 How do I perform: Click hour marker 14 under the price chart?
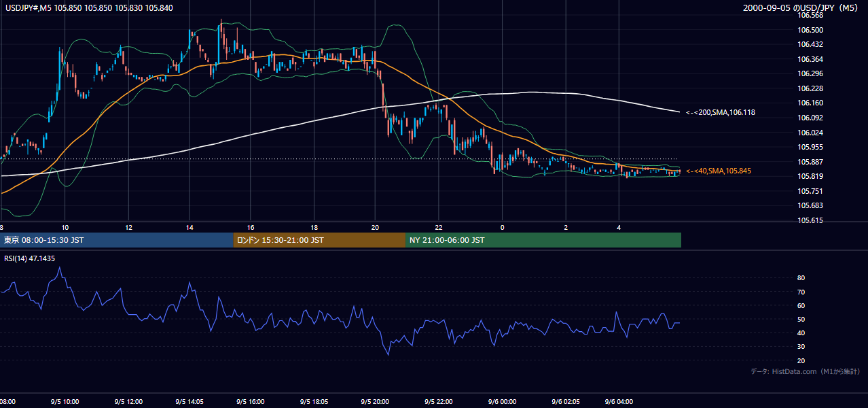[189, 227]
